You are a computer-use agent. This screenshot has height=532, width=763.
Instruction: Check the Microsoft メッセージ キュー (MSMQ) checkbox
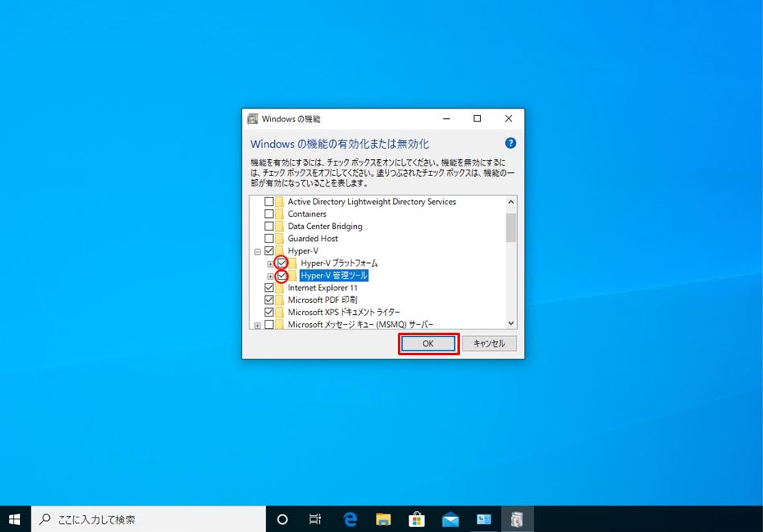(269, 325)
